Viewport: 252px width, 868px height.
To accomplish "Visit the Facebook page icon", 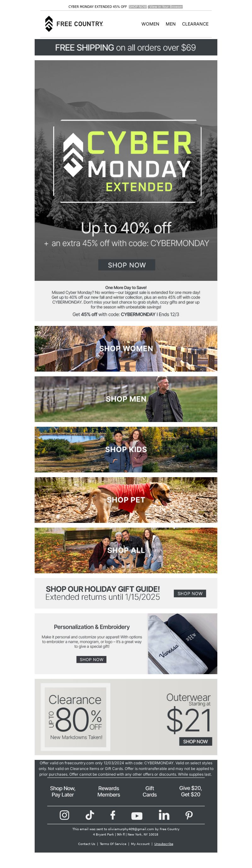I will 113,815.
